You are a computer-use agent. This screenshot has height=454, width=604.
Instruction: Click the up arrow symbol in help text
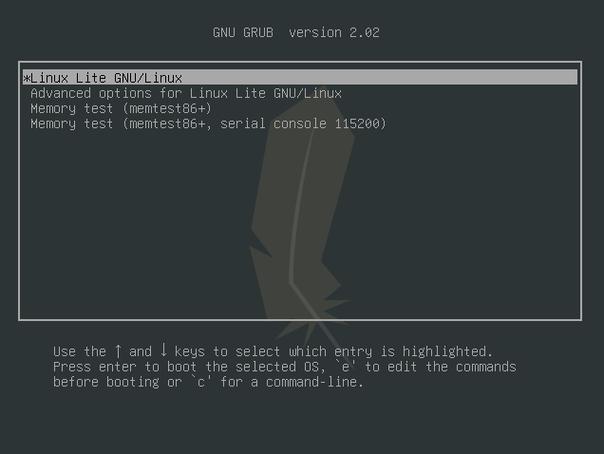[x=118, y=351]
